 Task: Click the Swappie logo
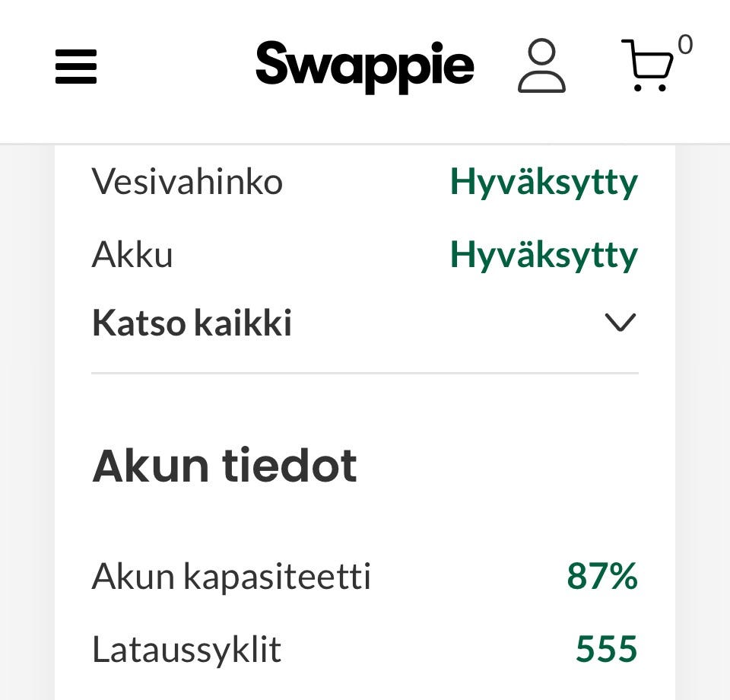pos(364,66)
